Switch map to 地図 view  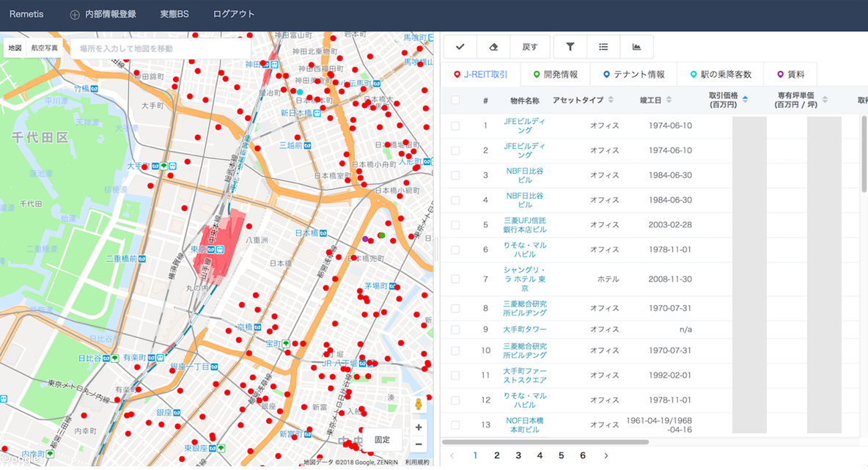tap(15, 48)
